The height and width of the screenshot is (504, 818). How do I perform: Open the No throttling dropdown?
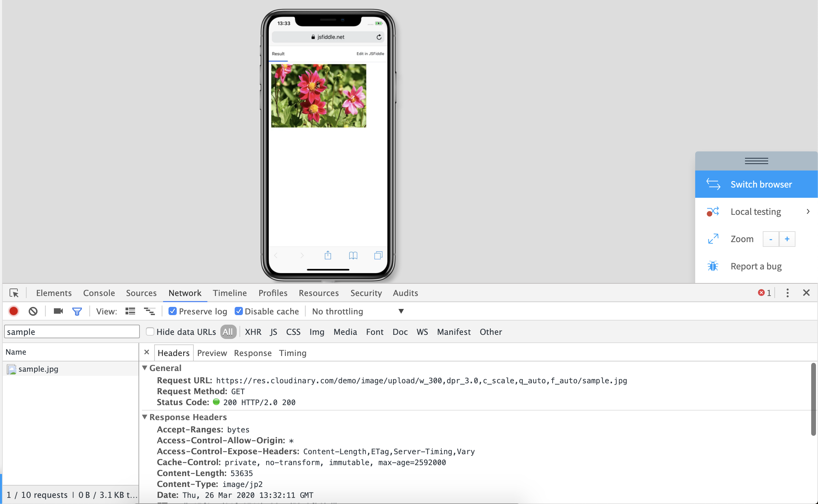point(357,311)
